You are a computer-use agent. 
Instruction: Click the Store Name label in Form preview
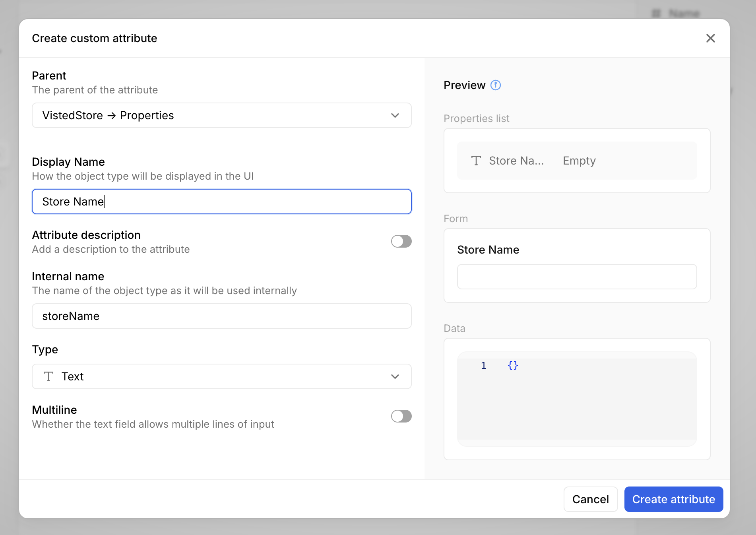click(x=488, y=250)
